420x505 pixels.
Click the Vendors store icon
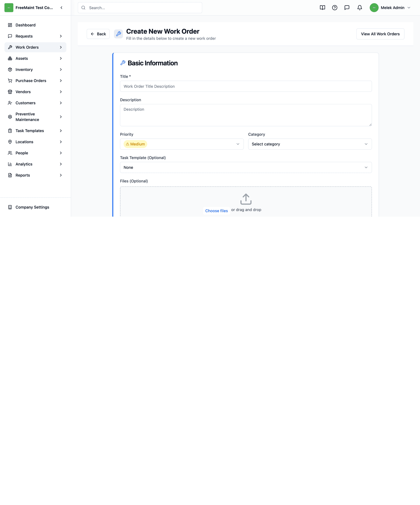pyautogui.click(x=10, y=92)
